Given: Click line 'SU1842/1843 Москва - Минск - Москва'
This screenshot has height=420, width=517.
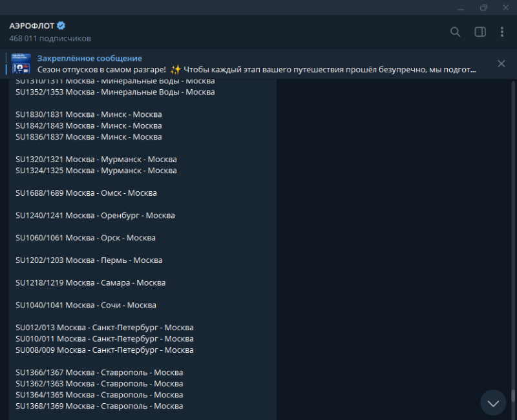Looking at the screenshot, I should (x=89, y=125).
